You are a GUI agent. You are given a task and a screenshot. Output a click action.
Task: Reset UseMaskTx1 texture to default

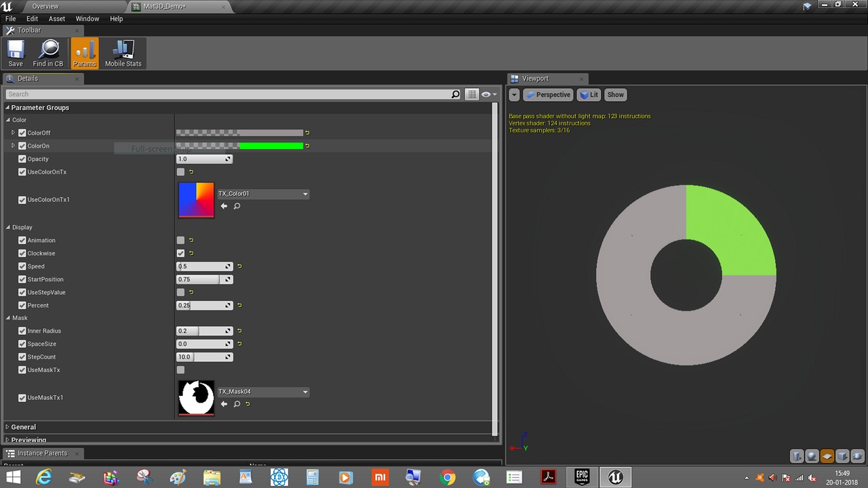248,404
